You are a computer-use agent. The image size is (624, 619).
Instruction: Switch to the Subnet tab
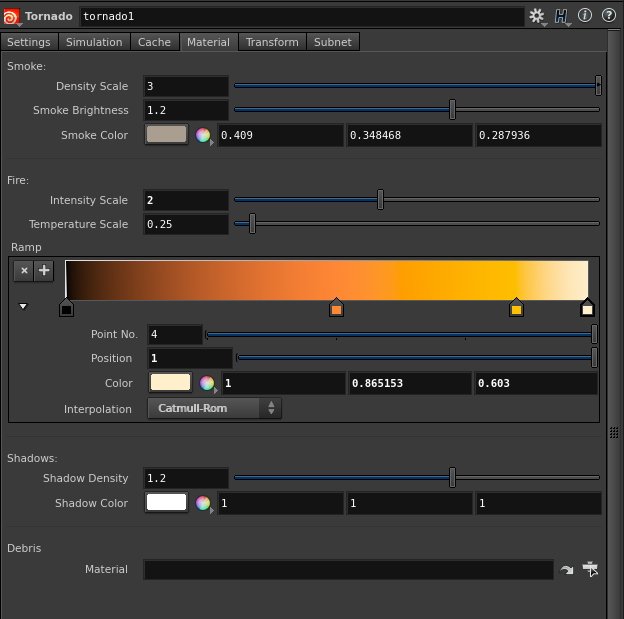tap(333, 42)
